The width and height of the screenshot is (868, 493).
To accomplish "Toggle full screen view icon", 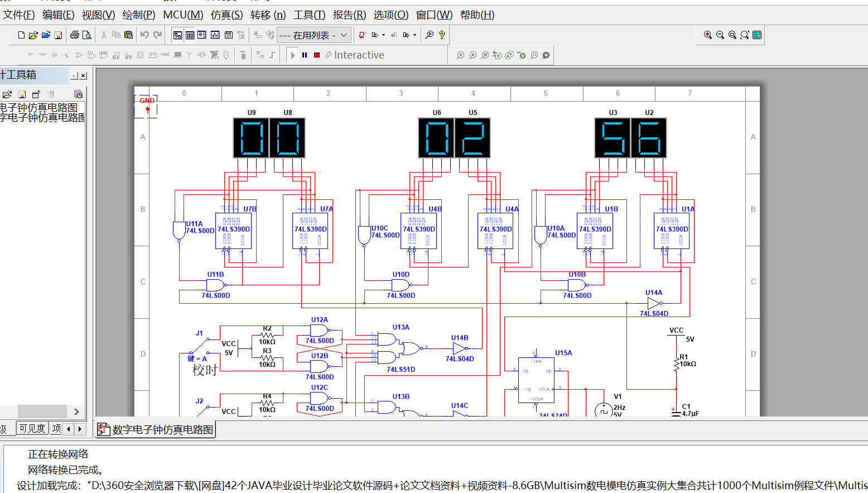I will tap(757, 35).
